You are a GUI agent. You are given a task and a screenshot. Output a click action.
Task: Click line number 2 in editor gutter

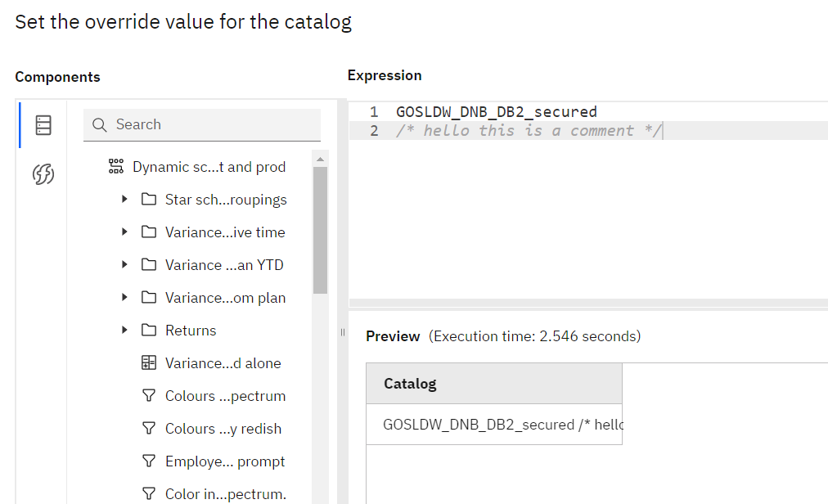pyautogui.click(x=374, y=131)
